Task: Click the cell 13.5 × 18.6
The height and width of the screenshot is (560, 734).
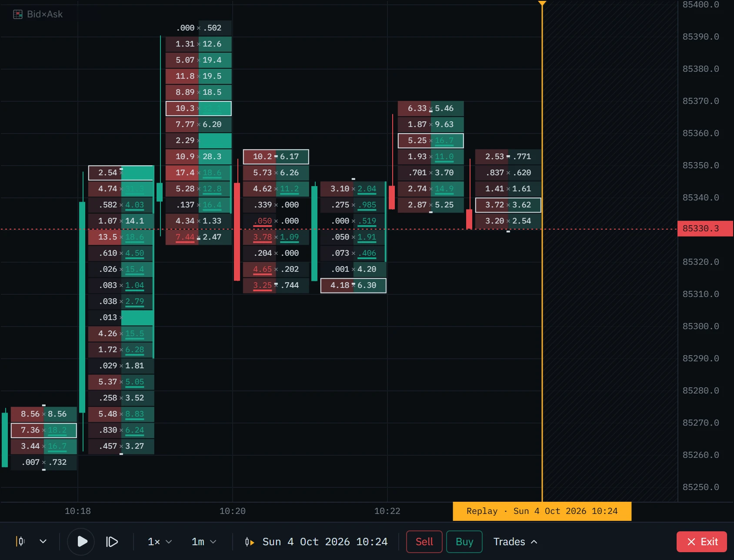Action: 121,237
